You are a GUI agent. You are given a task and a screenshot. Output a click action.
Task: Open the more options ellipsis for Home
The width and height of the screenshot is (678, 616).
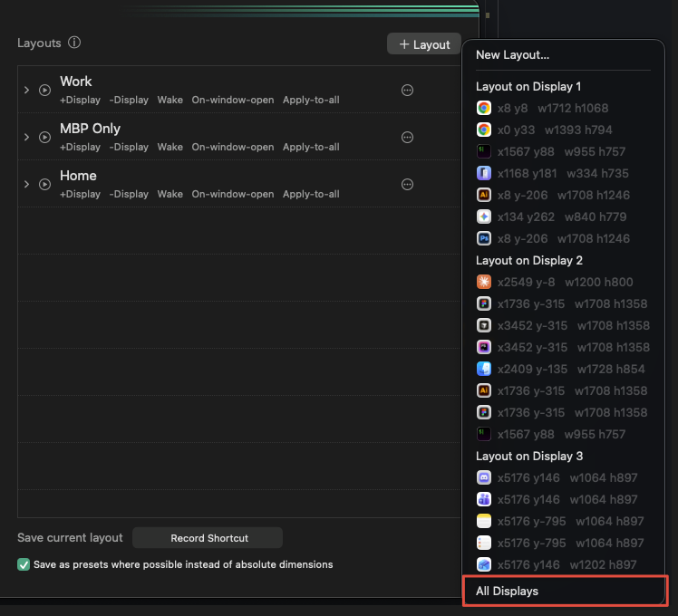407,184
